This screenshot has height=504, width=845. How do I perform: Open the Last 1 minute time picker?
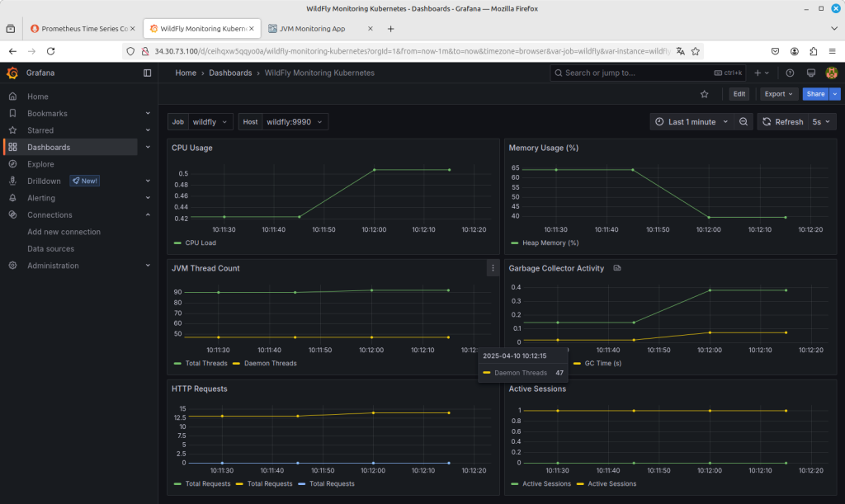(692, 122)
